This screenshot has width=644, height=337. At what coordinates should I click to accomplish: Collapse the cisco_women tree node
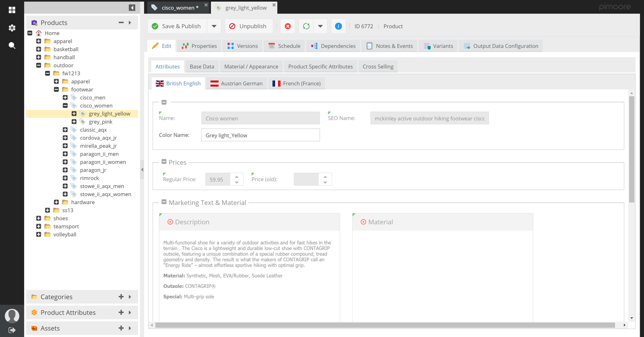click(65, 105)
